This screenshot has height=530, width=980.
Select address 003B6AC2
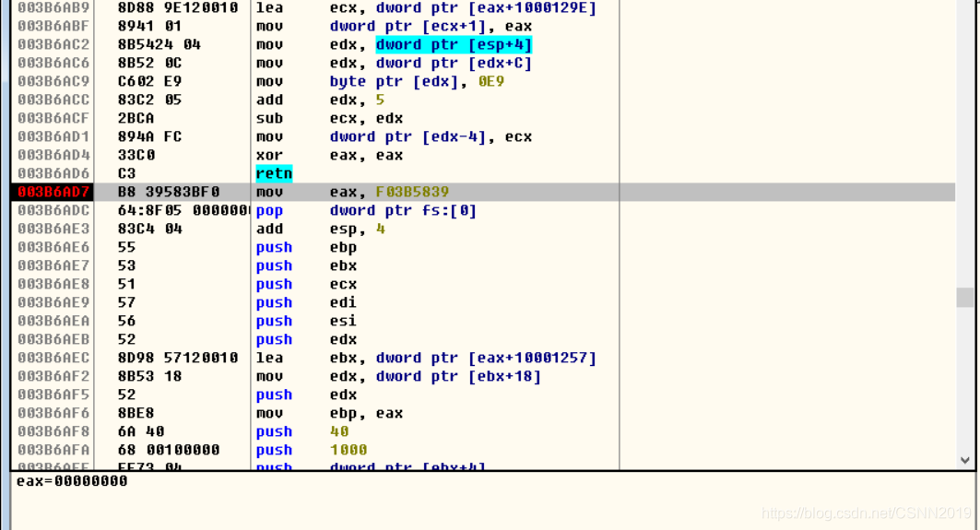(53, 44)
